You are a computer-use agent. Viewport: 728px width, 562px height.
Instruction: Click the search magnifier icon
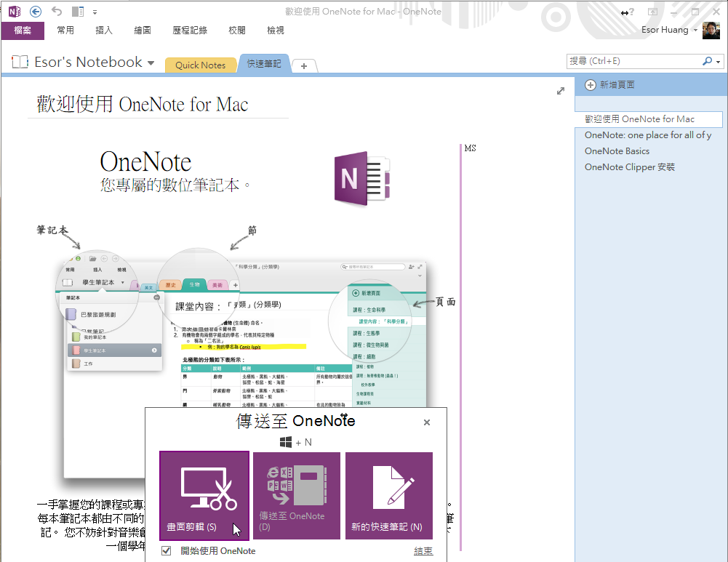pyautogui.click(x=707, y=61)
